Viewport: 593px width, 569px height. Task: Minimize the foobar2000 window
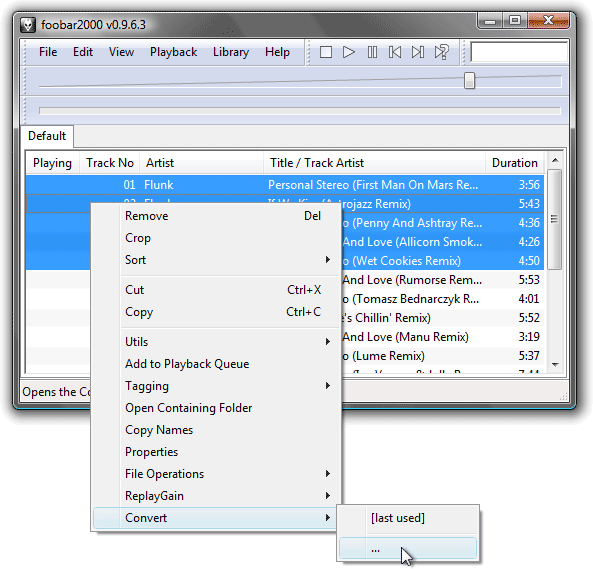coord(490,20)
